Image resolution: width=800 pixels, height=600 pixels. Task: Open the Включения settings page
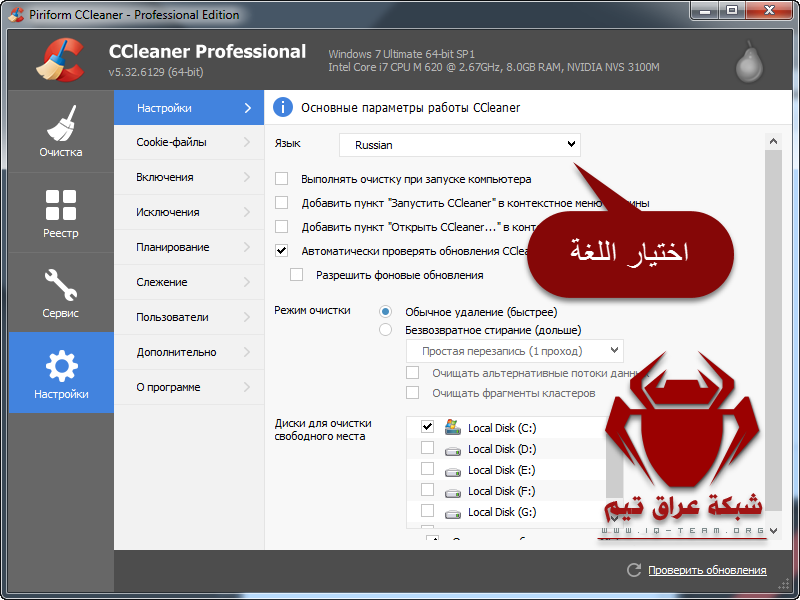pos(189,177)
